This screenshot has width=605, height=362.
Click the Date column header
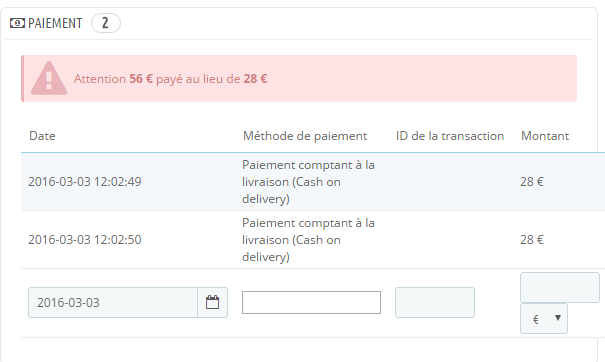[x=42, y=136]
